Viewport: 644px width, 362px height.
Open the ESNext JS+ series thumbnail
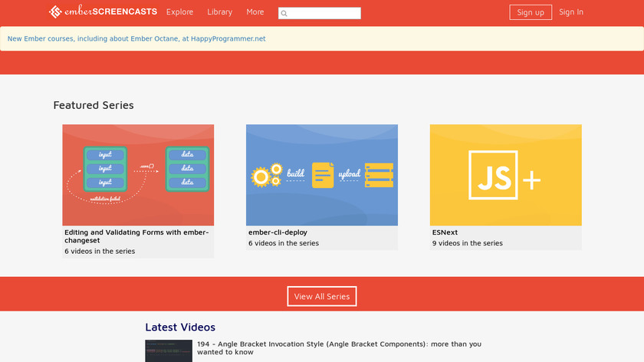pos(505,175)
